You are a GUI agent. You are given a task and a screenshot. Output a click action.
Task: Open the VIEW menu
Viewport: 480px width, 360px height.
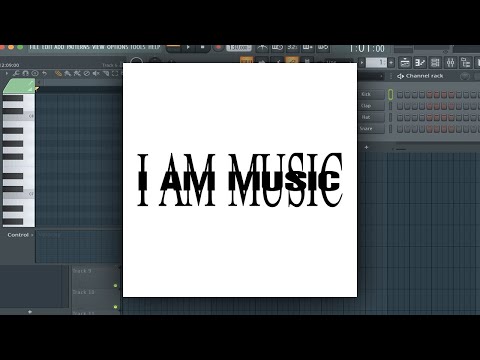point(98,47)
